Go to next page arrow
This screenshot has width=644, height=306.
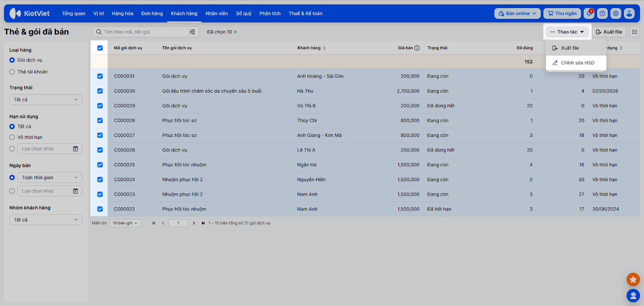pyautogui.click(x=194, y=223)
